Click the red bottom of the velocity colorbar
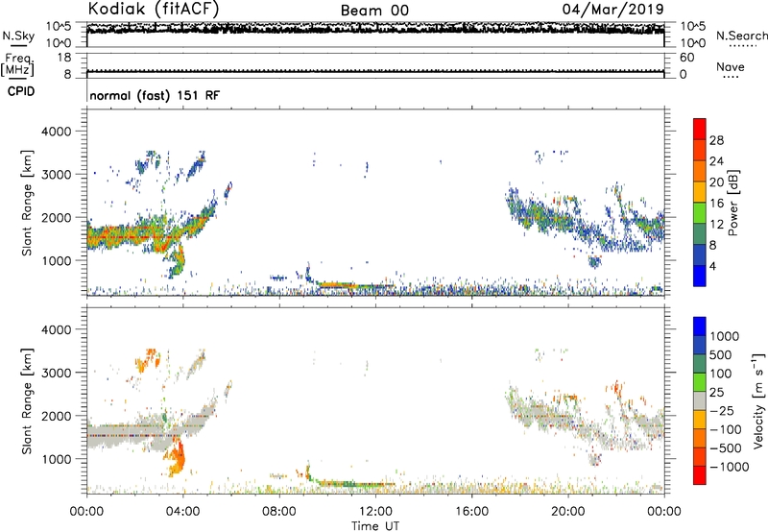The height and width of the screenshot is (532, 768). pos(700,475)
